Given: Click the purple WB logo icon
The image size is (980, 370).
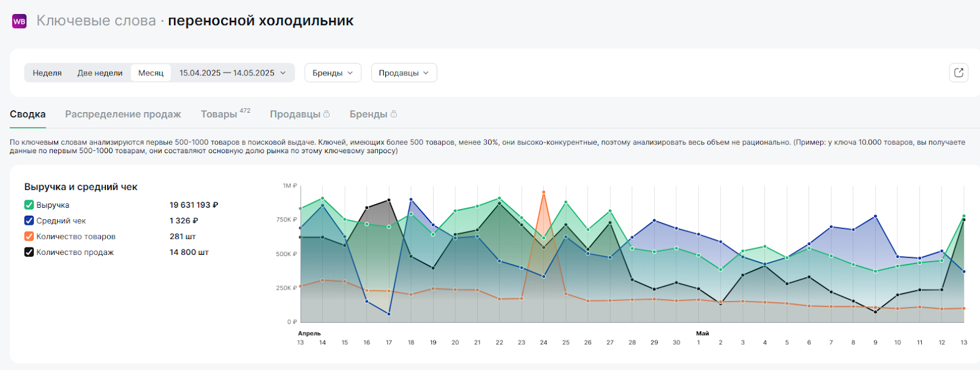Looking at the screenshot, I should pos(20,21).
